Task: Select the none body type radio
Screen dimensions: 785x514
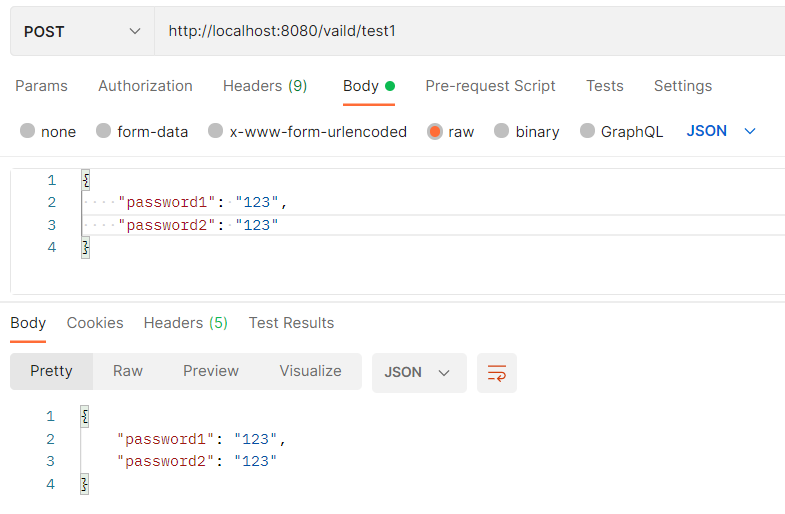Action: [28, 131]
